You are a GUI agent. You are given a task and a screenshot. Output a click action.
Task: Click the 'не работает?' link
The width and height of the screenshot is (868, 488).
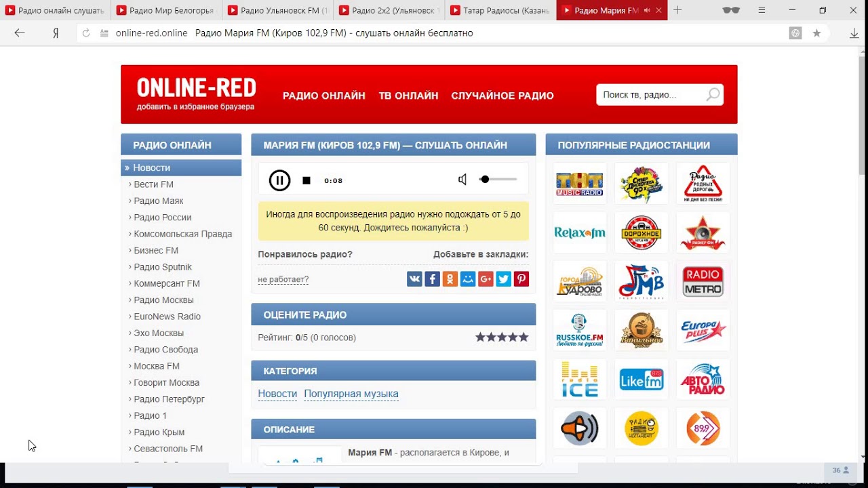tap(283, 279)
